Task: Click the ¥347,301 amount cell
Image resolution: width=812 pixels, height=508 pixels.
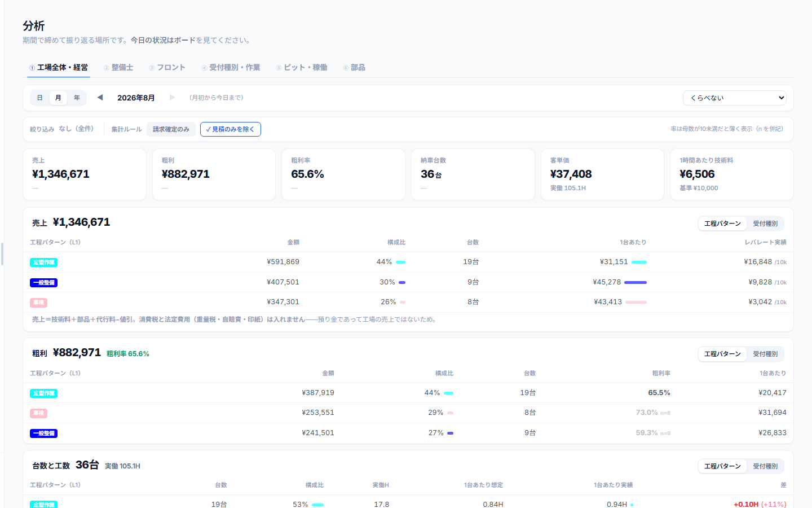Action: click(283, 302)
